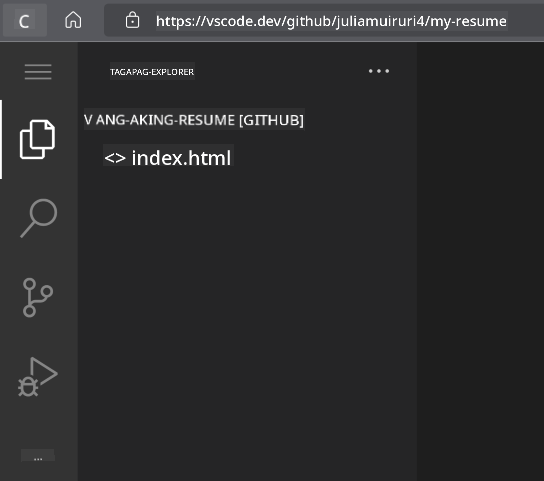Open the Source Control view
The width and height of the screenshot is (544, 481).
(37, 297)
